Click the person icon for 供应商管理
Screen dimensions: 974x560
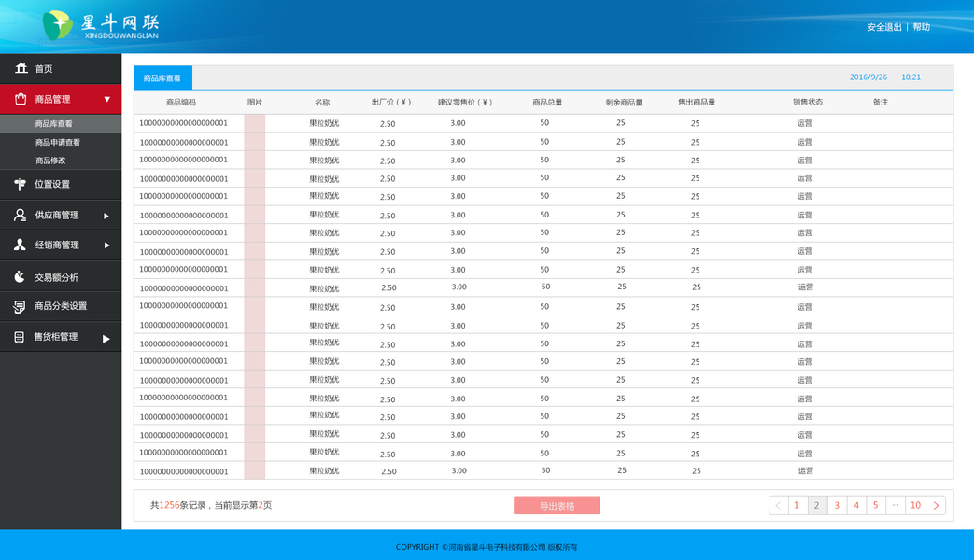tap(20, 215)
